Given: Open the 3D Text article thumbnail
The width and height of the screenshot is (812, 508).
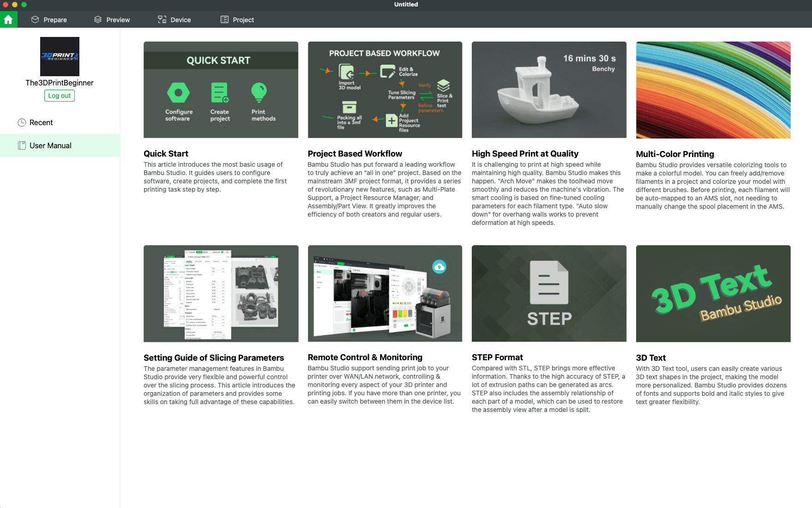Looking at the screenshot, I should pos(713,293).
